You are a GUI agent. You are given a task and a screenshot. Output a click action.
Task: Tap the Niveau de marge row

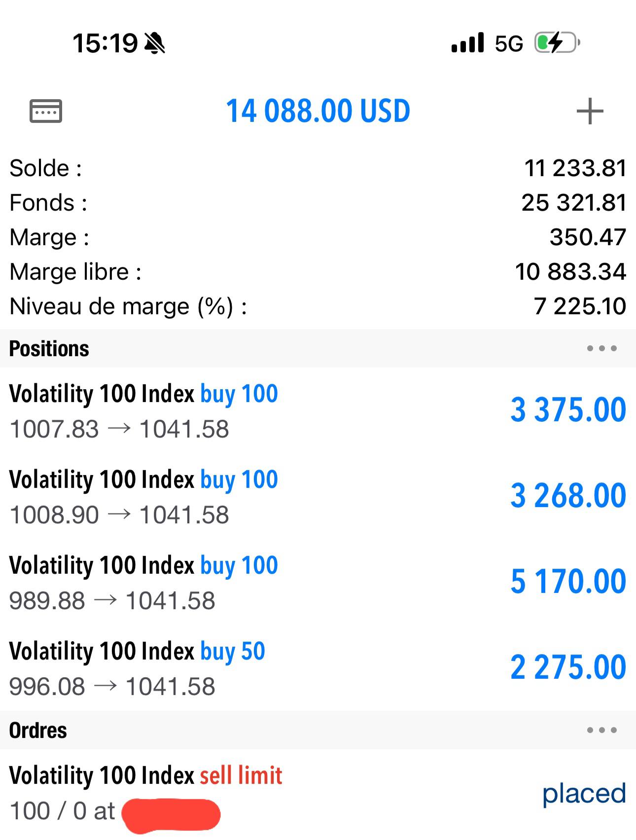pyautogui.click(x=318, y=306)
